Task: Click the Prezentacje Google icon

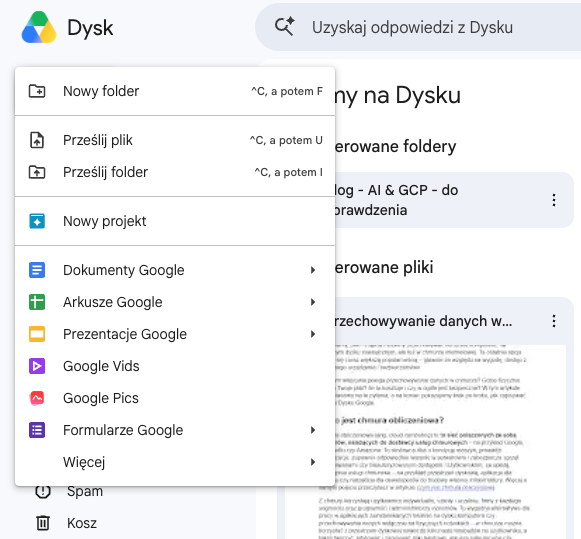Action: [x=37, y=334]
